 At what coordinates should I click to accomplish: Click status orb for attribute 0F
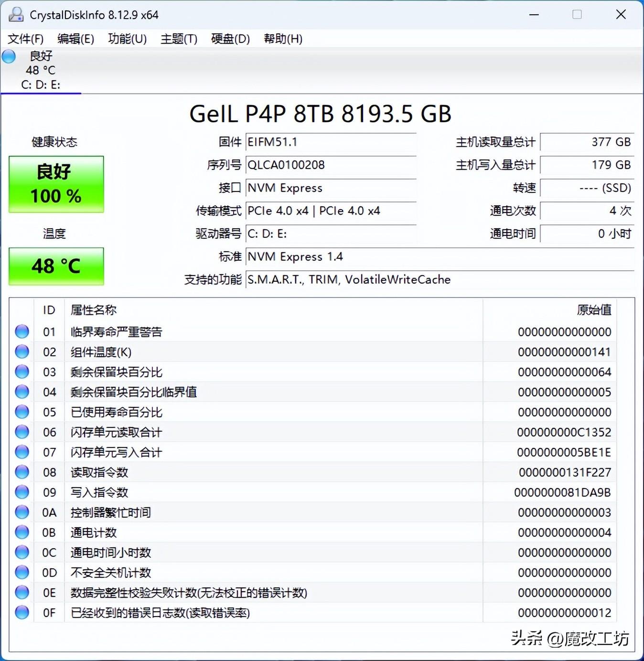(22, 612)
